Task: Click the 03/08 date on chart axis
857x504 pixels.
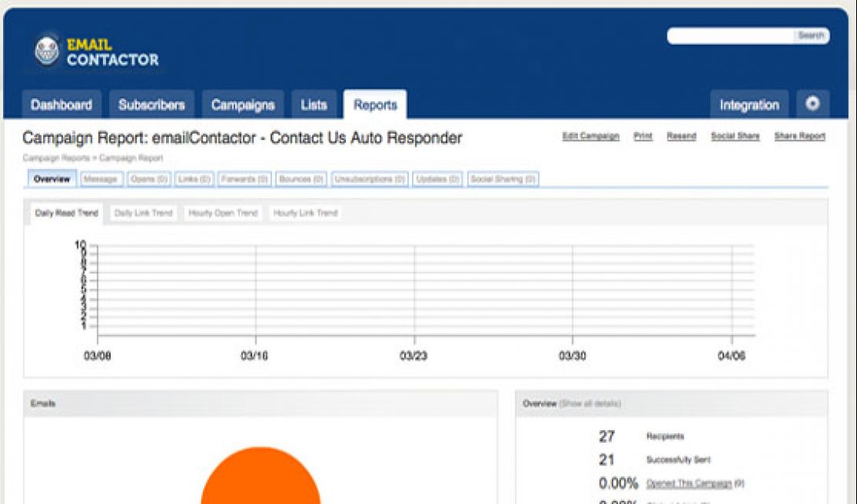Action: point(97,356)
